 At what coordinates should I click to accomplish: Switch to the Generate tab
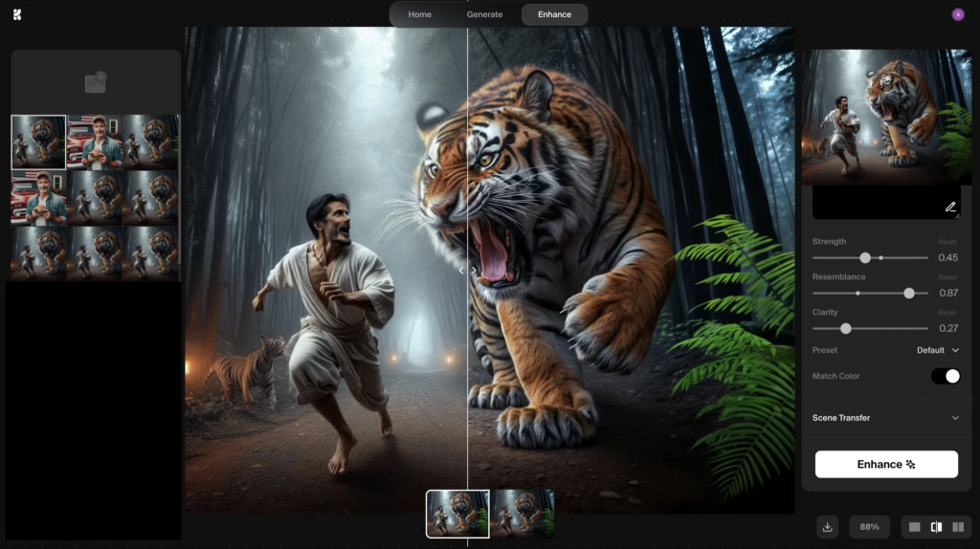484,14
